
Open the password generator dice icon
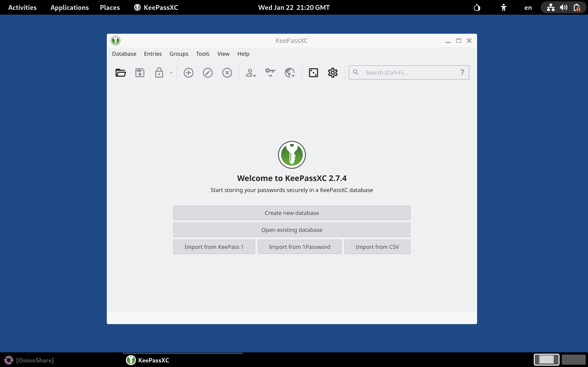click(314, 72)
